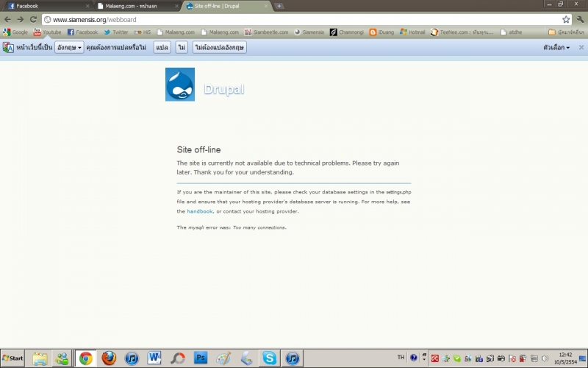Open the Youtube bookmark
This screenshot has width=588, height=368.
tap(47, 32)
